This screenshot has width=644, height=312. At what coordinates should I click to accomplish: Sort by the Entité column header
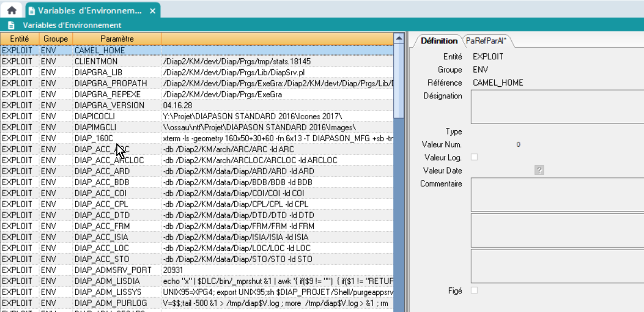click(x=19, y=39)
